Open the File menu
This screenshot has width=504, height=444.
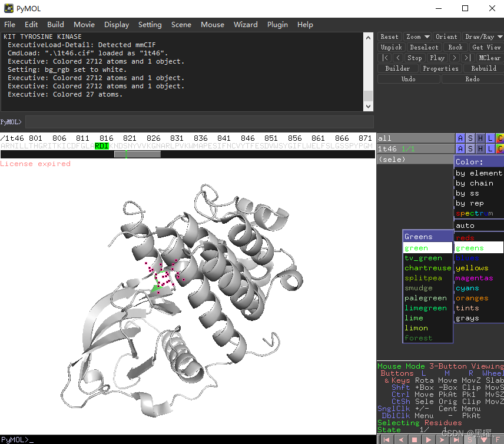9,24
